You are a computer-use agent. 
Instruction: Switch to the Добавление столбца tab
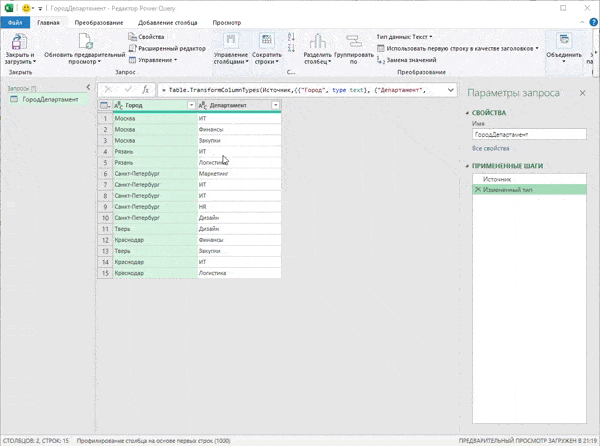(x=168, y=23)
